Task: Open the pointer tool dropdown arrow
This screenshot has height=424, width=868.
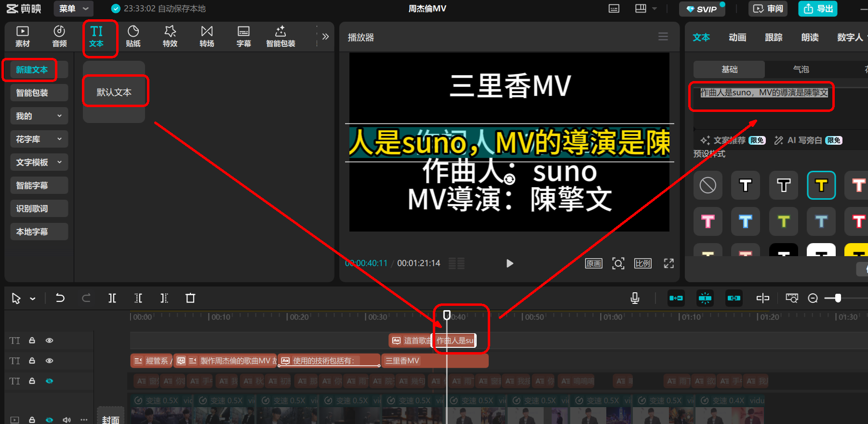Action: click(33, 299)
